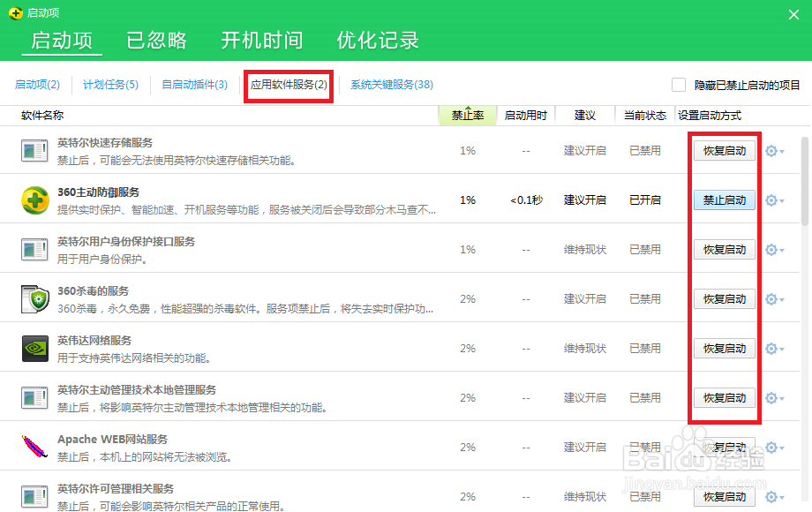Viewport: 812px width, 512px height.
Task: Sort by the 禁止率 column header
Action: point(468,116)
